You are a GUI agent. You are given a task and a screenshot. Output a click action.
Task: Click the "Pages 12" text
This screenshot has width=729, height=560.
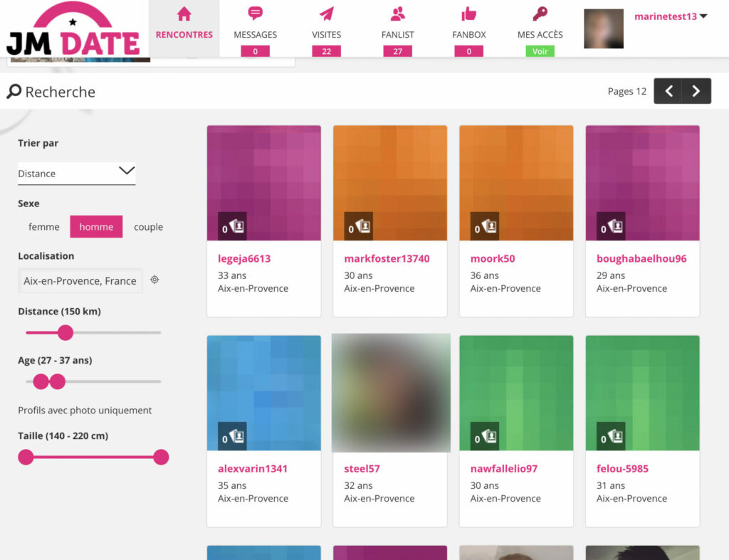pos(626,91)
